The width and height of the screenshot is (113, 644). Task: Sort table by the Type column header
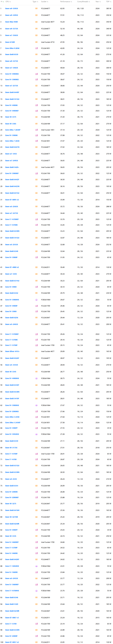[x=35, y=2]
